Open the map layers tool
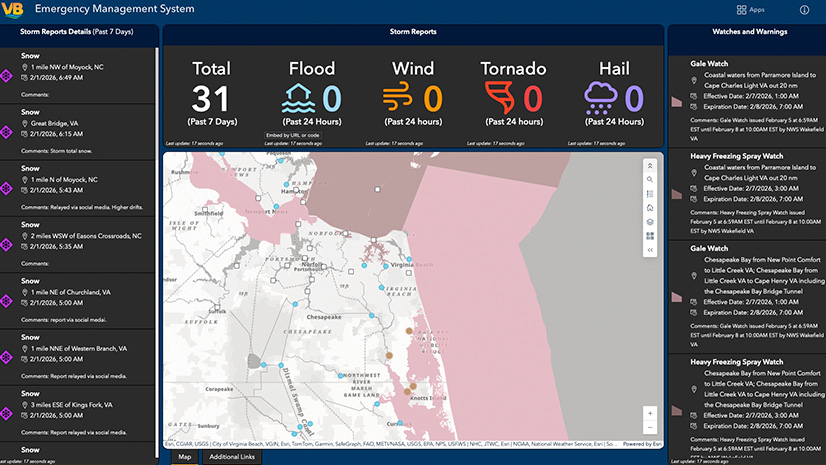The image size is (826, 465). (x=650, y=222)
